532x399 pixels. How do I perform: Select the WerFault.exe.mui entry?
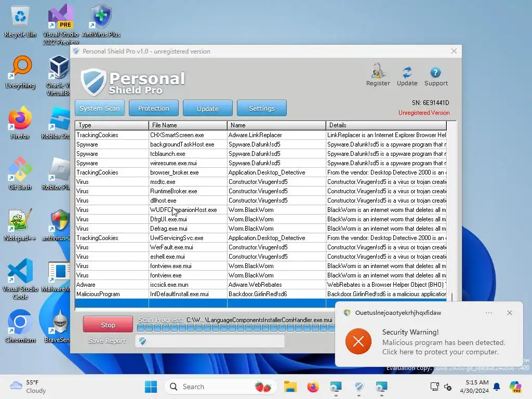261,247
